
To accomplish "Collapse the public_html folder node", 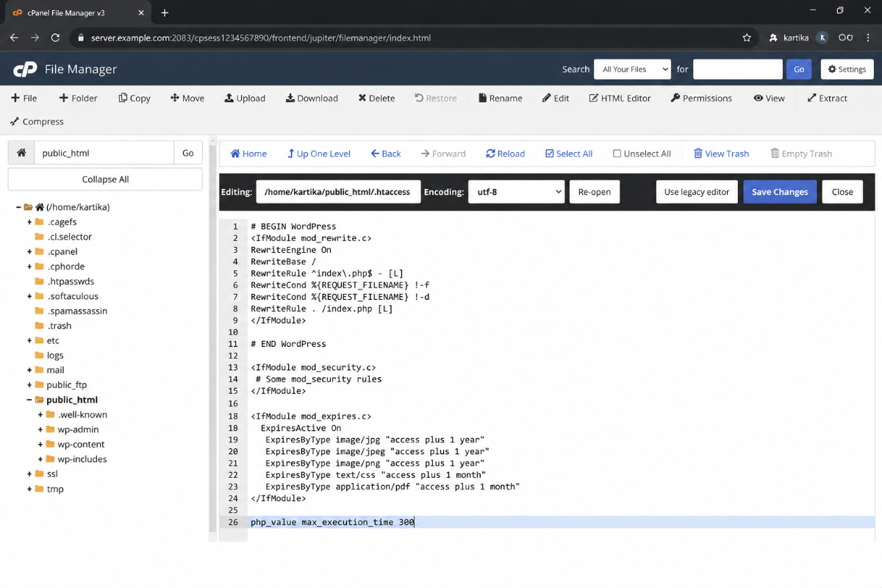I will (x=29, y=400).
